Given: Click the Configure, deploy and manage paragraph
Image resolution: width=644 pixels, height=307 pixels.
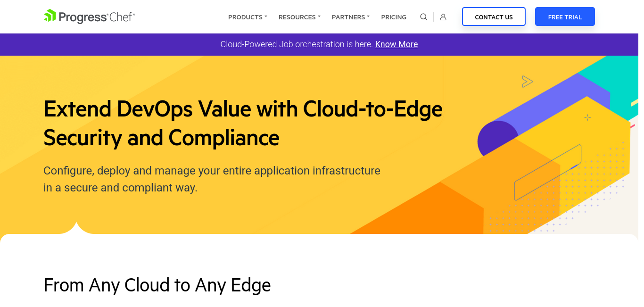Looking at the screenshot, I should point(212,179).
